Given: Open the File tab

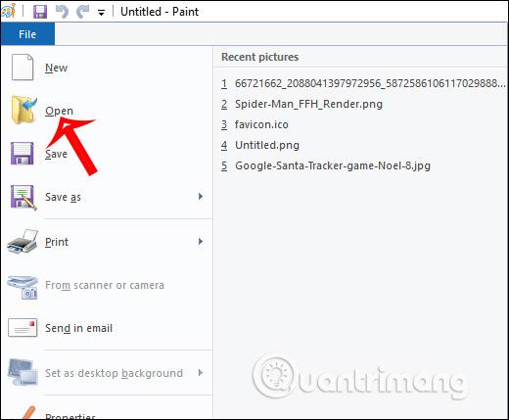Looking at the screenshot, I should pos(27,34).
